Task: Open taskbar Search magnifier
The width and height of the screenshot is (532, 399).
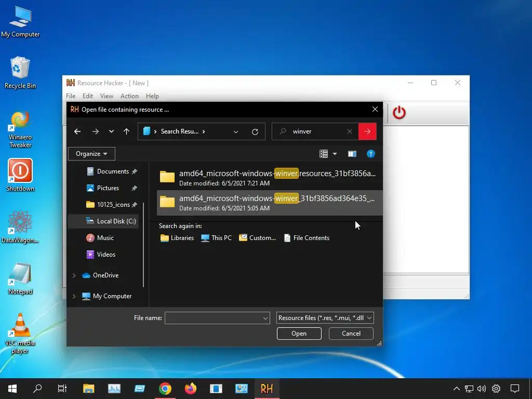Action: [x=37, y=389]
